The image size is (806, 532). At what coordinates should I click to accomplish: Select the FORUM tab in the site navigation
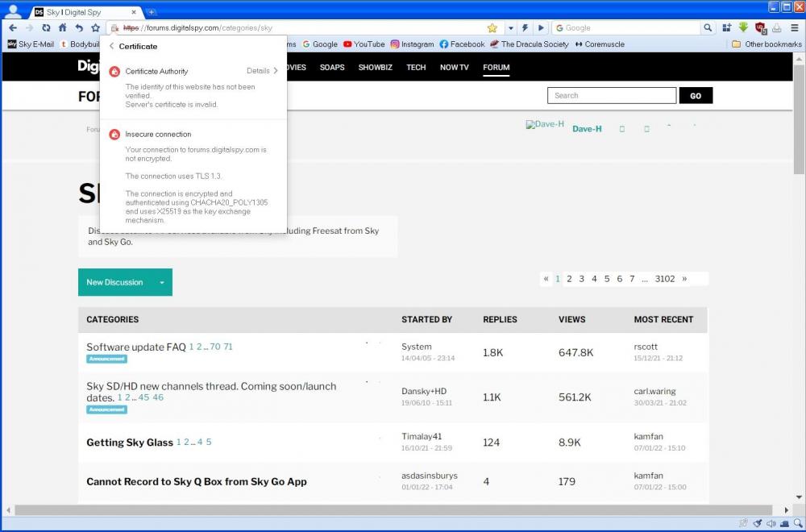496,67
